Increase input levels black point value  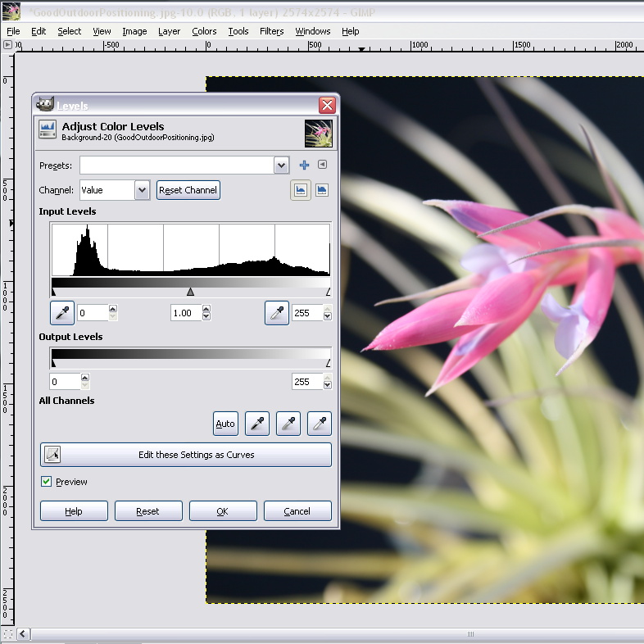[113, 309]
